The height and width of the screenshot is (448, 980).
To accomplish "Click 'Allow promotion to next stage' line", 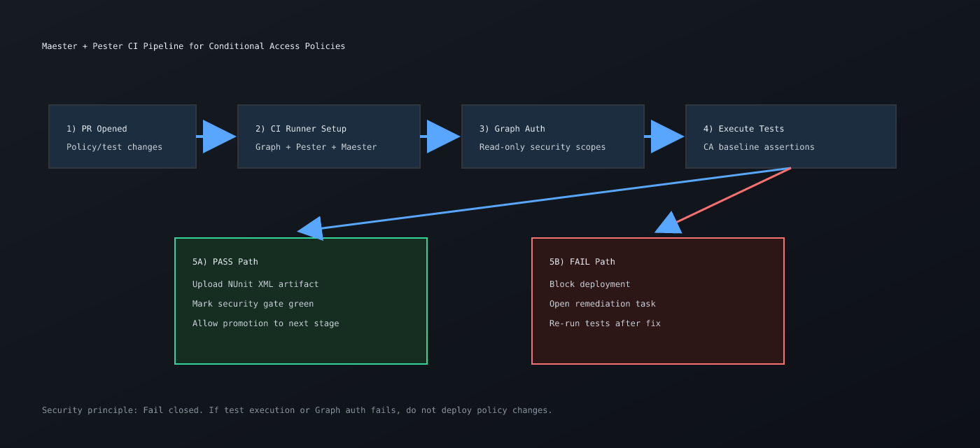I will (x=265, y=323).
